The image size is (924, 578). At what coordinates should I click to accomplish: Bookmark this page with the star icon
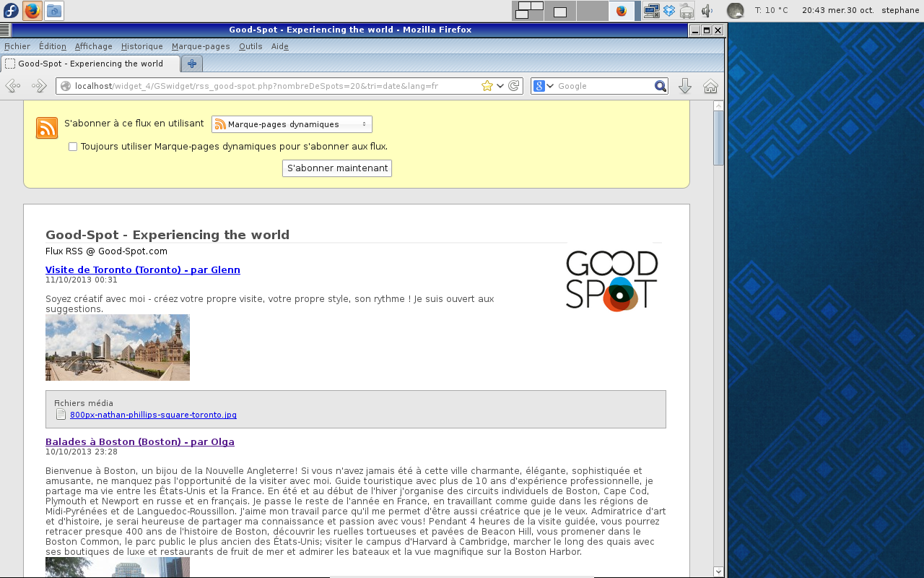487,86
